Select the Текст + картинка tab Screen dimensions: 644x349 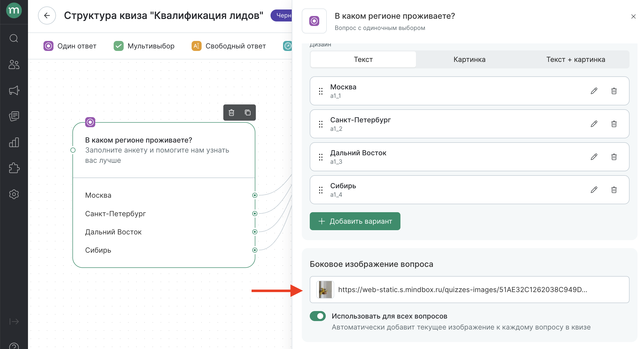pyautogui.click(x=576, y=59)
